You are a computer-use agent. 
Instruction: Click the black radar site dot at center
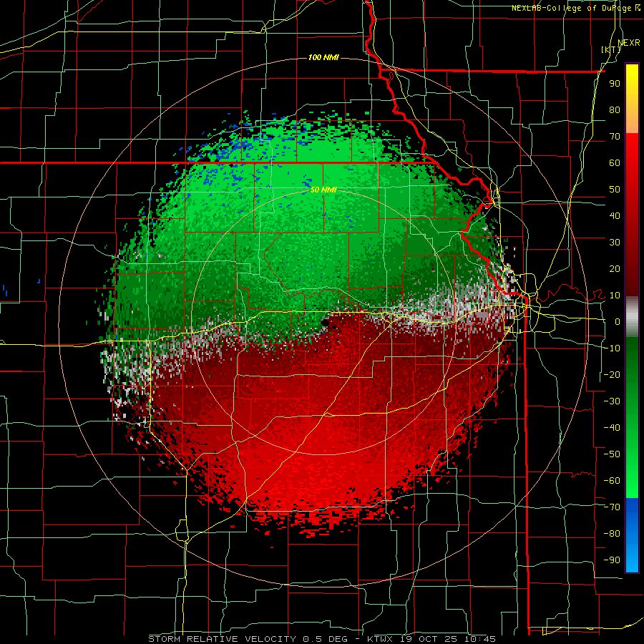[x=326, y=323]
